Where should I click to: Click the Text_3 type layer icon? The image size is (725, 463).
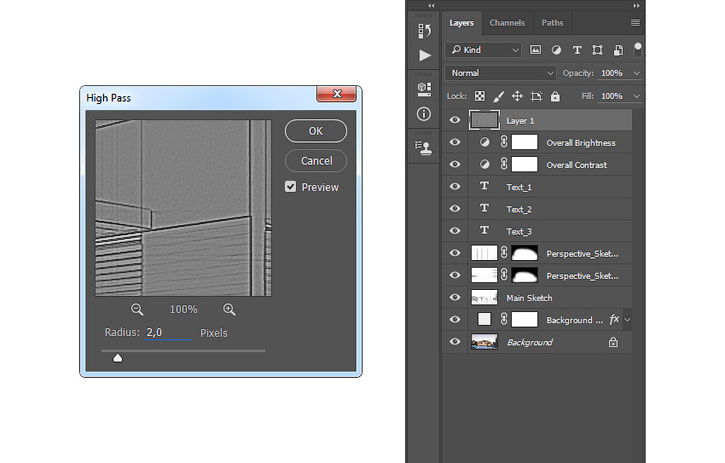[484, 230]
